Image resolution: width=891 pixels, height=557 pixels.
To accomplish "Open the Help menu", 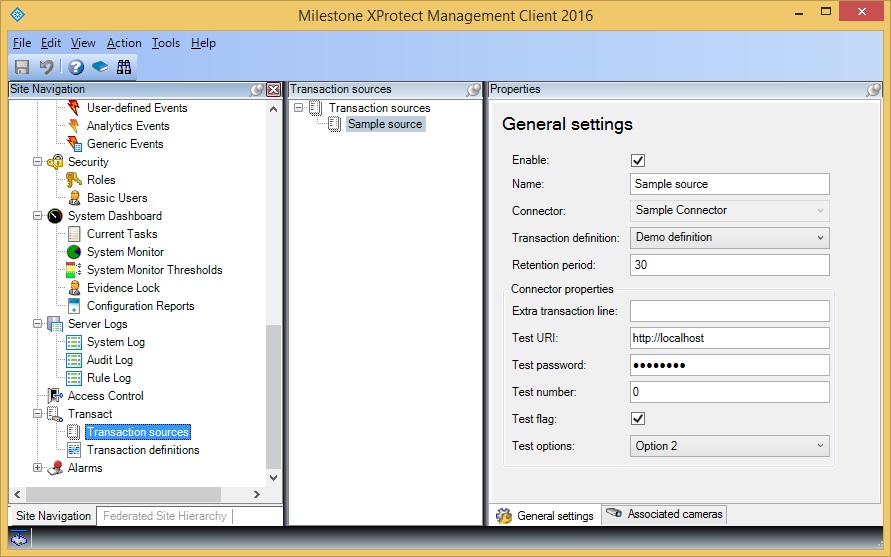I will (x=203, y=43).
